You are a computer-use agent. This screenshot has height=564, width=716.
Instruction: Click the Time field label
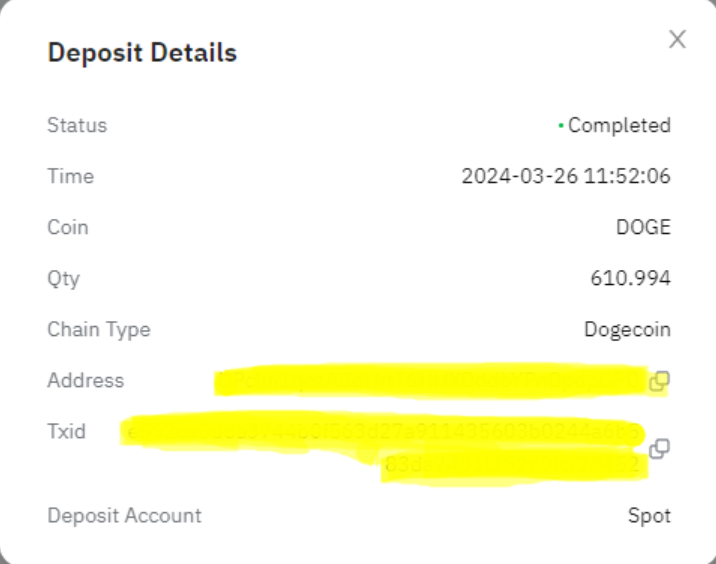[x=70, y=177]
